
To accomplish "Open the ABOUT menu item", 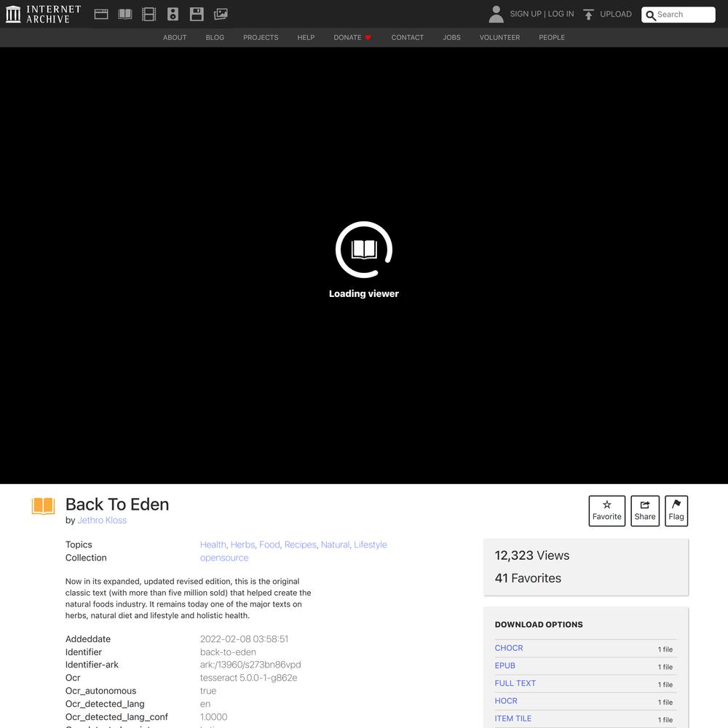I will 175,38.
